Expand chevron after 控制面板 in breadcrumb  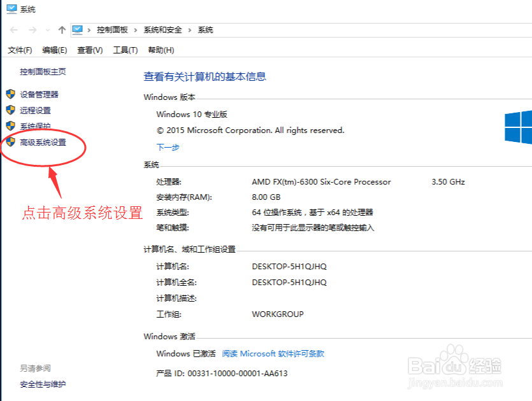(x=135, y=30)
